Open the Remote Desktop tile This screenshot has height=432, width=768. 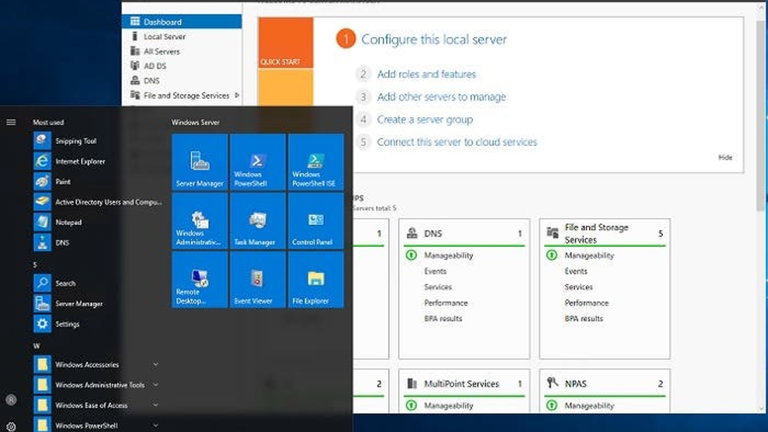(200, 280)
